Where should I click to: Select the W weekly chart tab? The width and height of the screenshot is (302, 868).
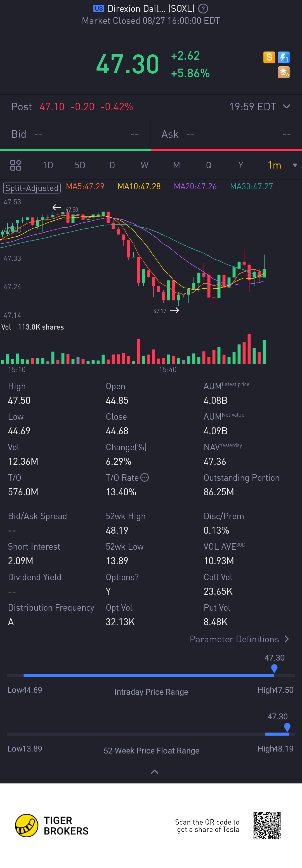pyautogui.click(x=145, y=165)
